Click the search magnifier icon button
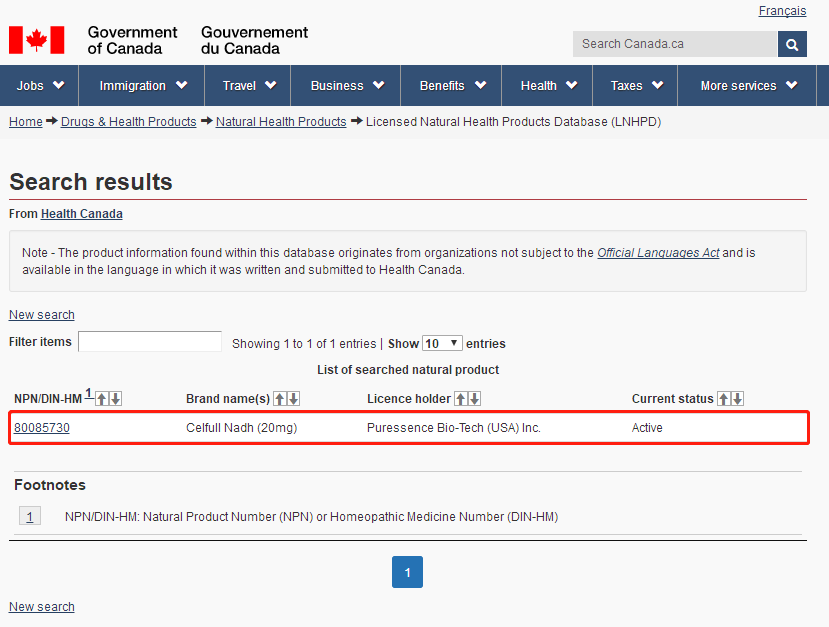This screenshot has width=829, height=627. 792,44
